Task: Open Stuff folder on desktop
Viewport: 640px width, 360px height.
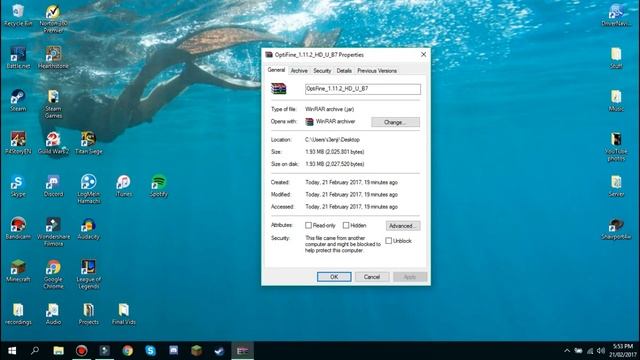Action: [x=616, y=57]
